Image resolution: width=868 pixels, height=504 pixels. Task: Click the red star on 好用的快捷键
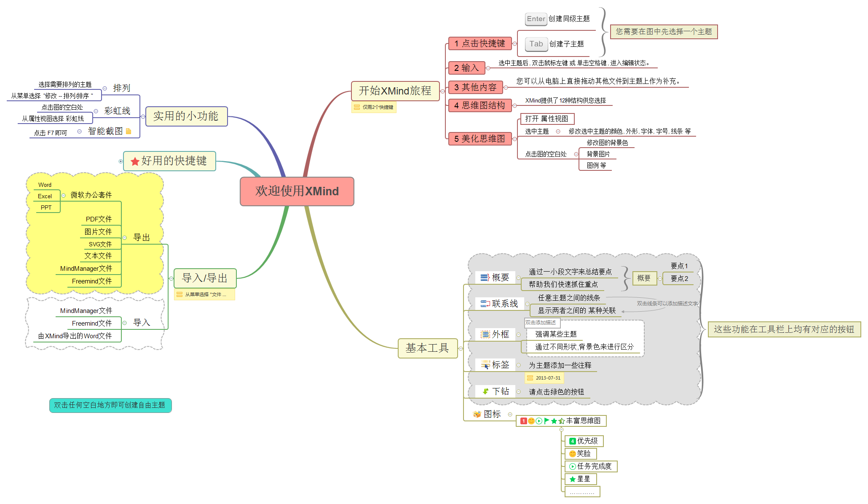[x=135, y=162]
